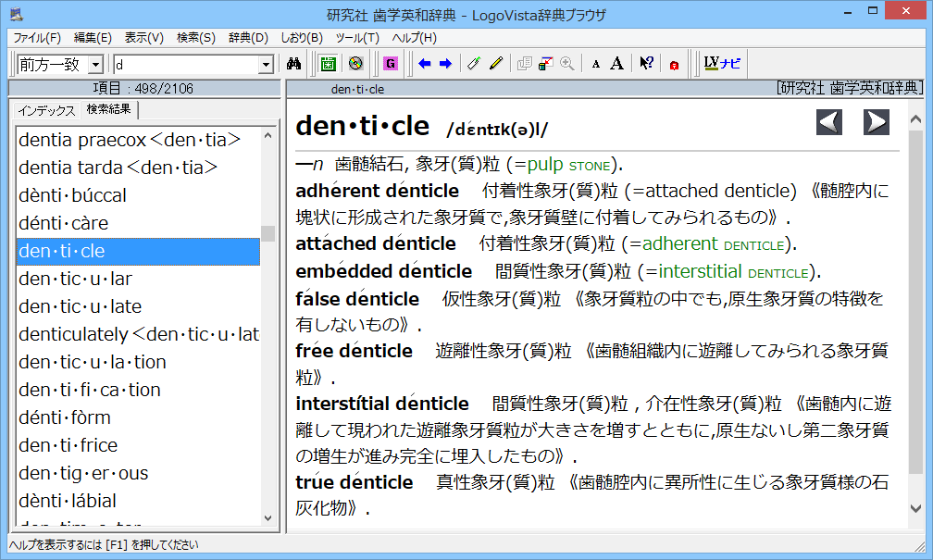This screenshot has height=560, width=933.
Task: Go back with blue left arrow
Action: 424,64
